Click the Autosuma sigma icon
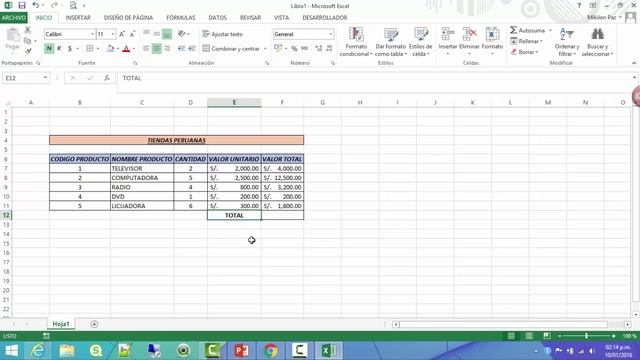The width and height of the screenshot is (640, 360). point(513,30)
